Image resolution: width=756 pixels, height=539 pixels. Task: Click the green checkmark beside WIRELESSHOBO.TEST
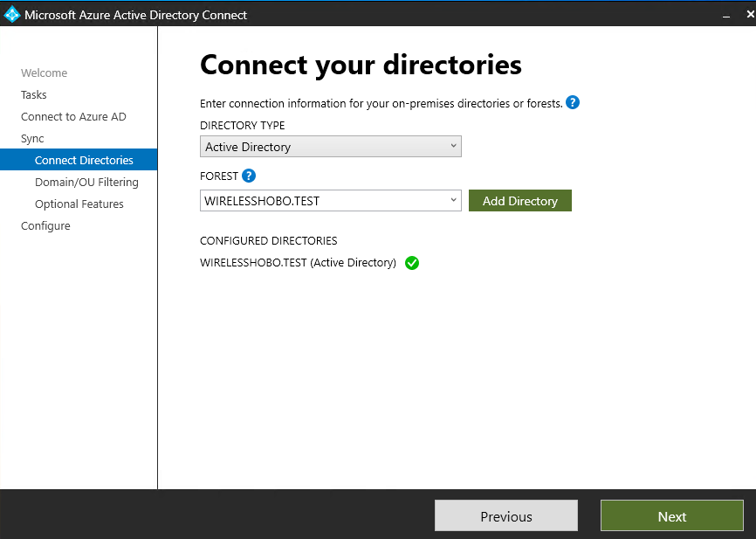pyautogui.click(x=412, y=263)
